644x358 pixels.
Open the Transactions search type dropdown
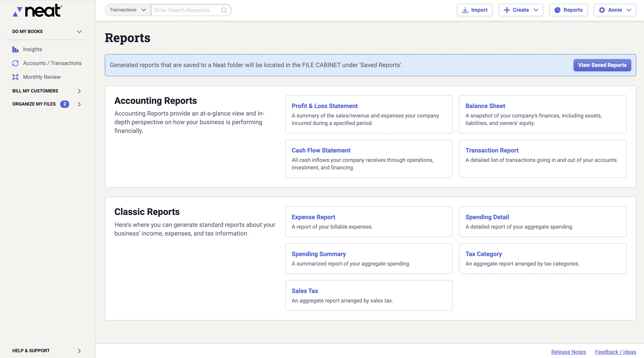128,10
